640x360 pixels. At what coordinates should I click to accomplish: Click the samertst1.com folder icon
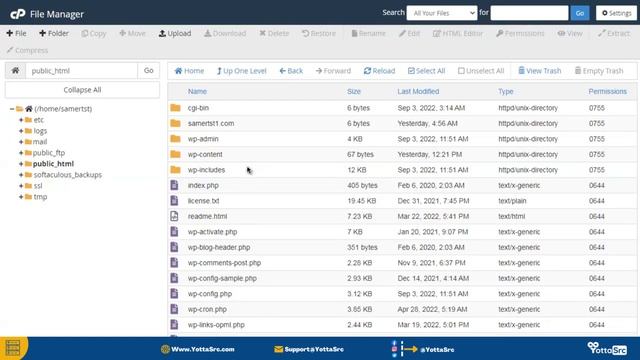point(176,123)
